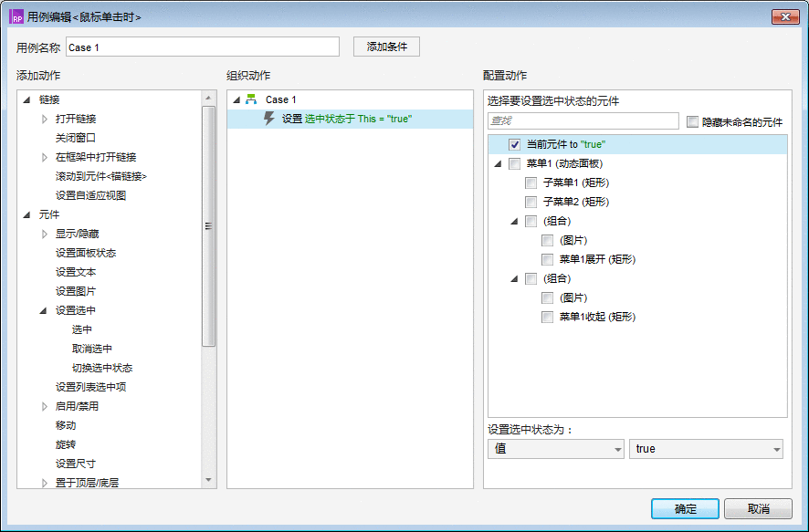
Task: Click the scrollbar down arrow
Action: [x=208, y=480]
